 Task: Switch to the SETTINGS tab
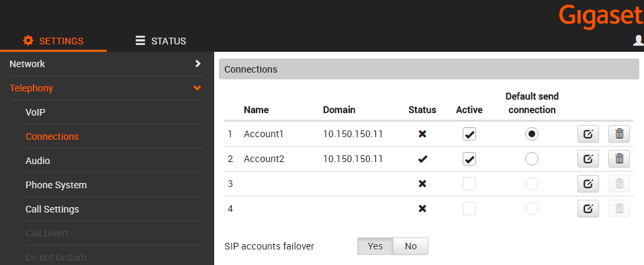click(x=54, y=41)
